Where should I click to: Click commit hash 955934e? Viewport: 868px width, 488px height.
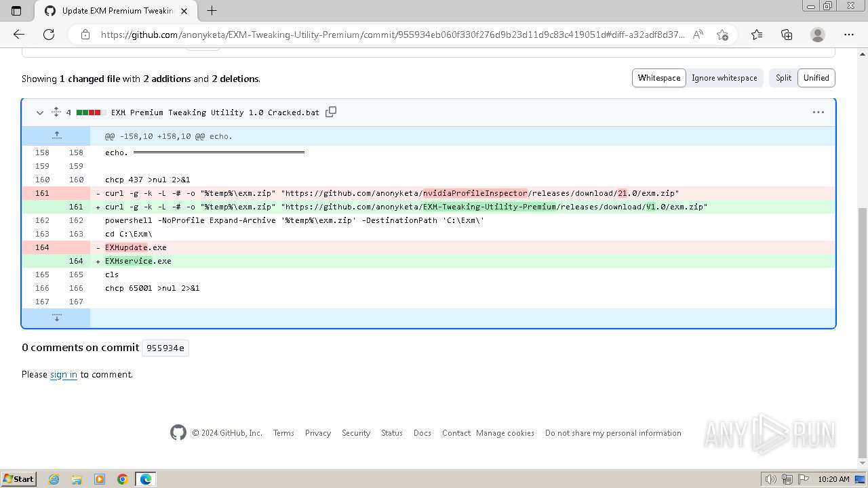point(165,348)
